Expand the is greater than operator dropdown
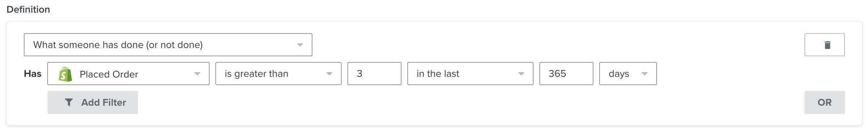 (279, 74)
